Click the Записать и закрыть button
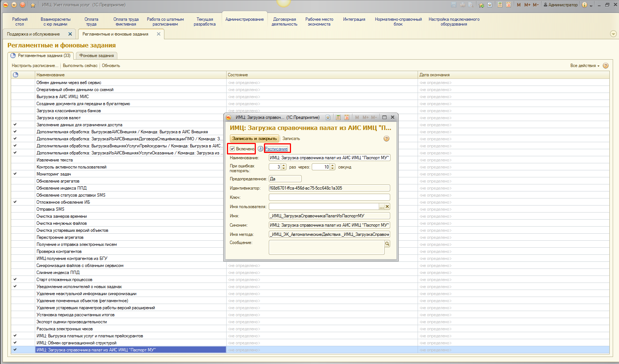 point(254,138)
